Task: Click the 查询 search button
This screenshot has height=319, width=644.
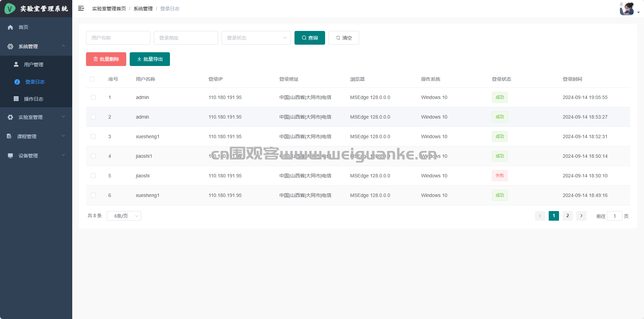Action: coord(310,38)
